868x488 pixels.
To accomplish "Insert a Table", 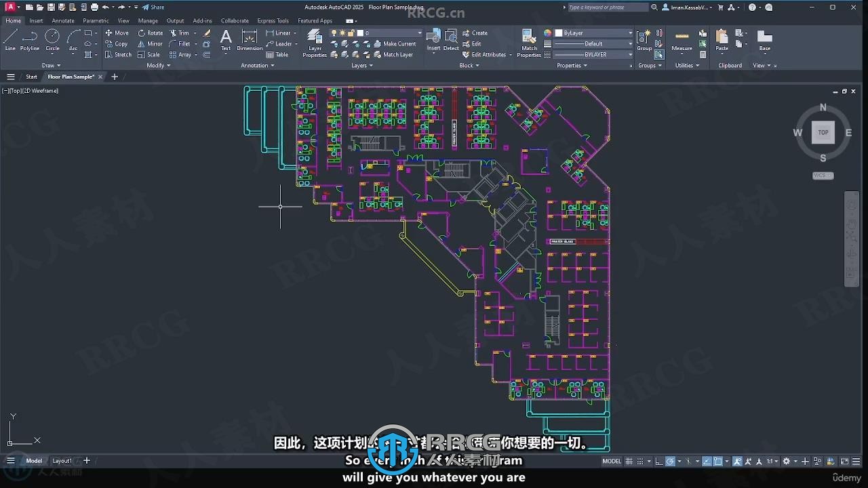I will click(x=277, y=54).
